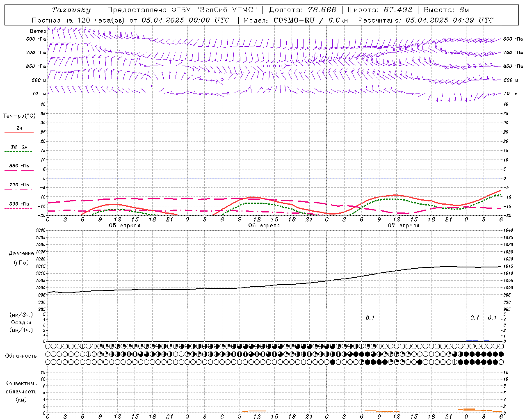This screenshot has height=420, width=525.
Task: Click the '(гПа)' unit label under Давление
Action: pos(21,263)
